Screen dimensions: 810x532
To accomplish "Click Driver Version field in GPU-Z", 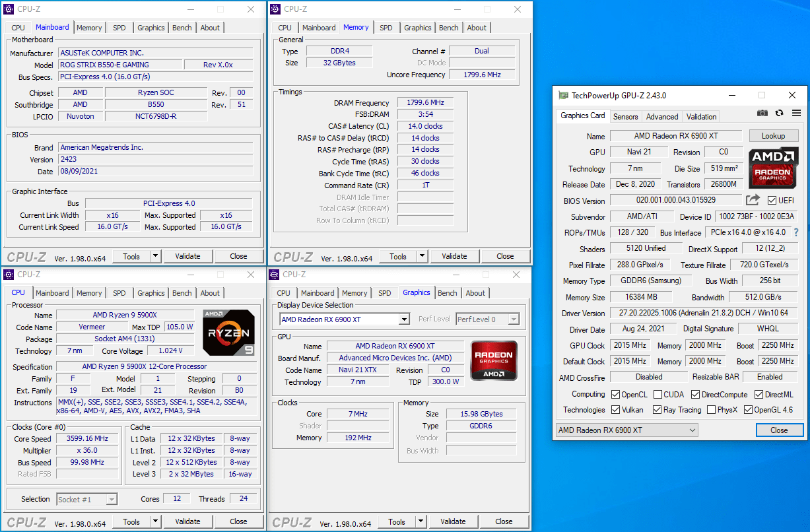I will click(704, 313).
